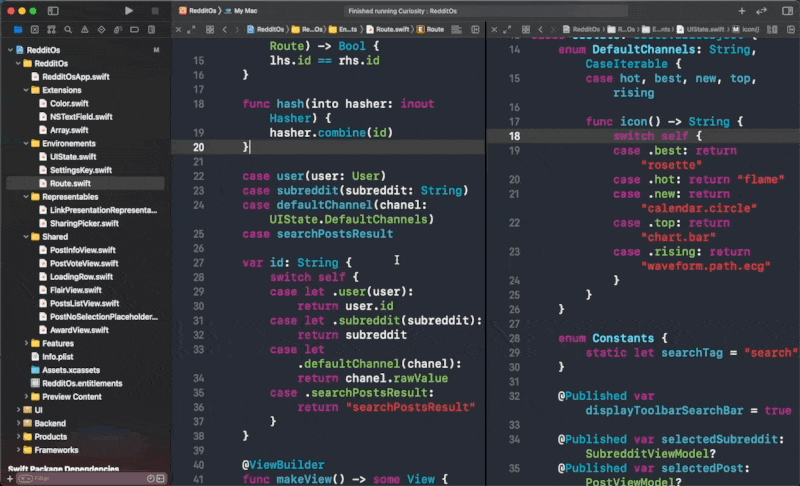Select PostVoteView.swift file

82,263
